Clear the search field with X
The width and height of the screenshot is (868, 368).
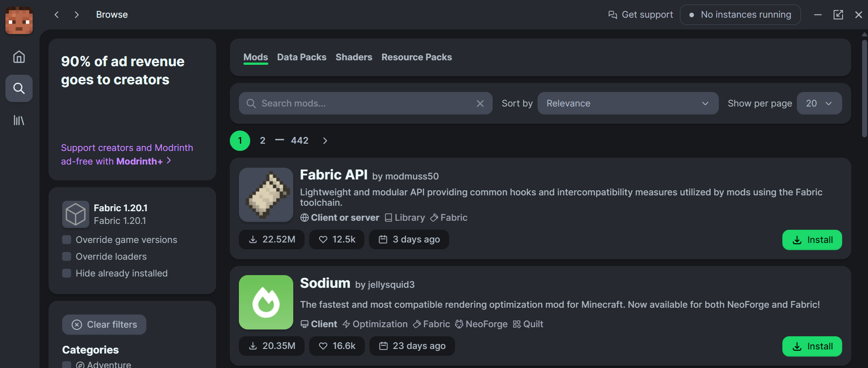[x=480, y=103]
